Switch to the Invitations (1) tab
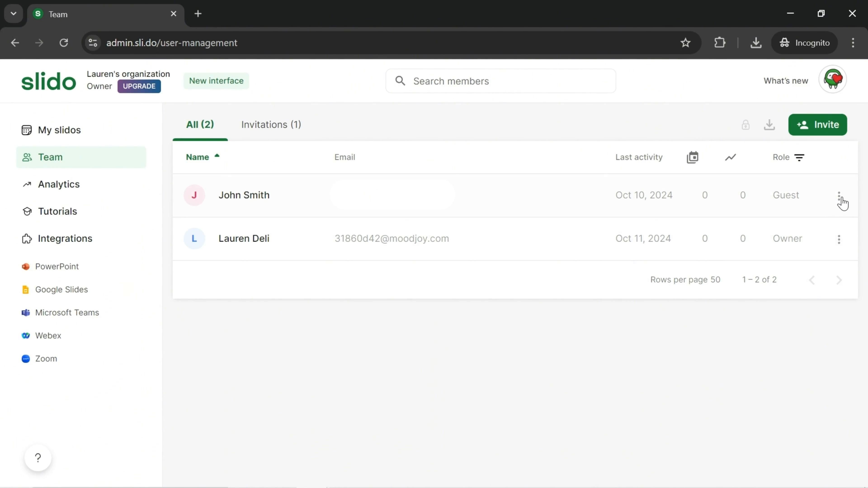 271,125
